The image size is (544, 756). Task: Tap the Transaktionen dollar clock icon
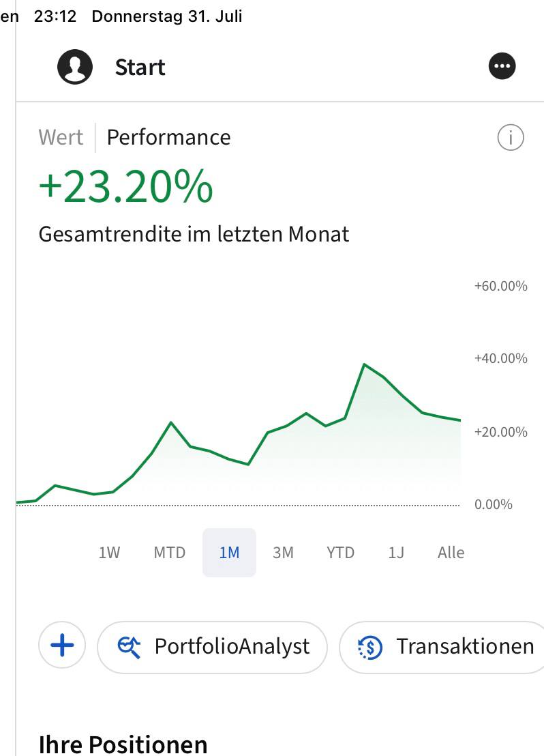point(371,647)
